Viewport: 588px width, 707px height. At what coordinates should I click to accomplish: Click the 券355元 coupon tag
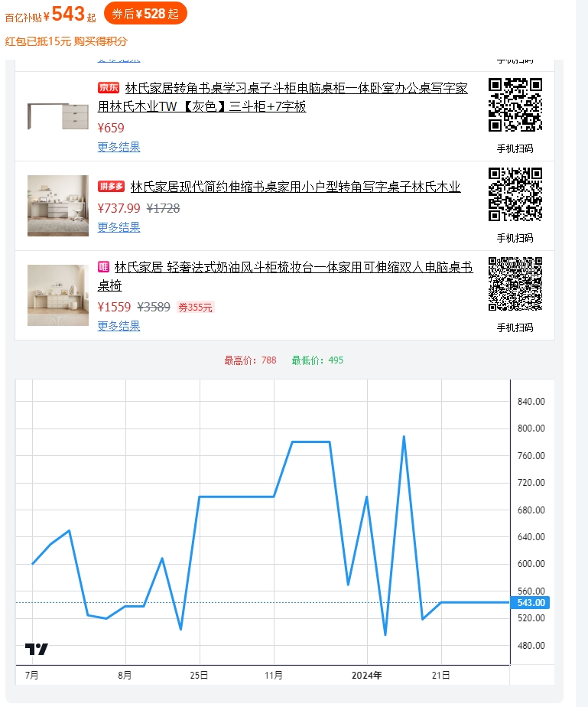[x=196, y=308]
